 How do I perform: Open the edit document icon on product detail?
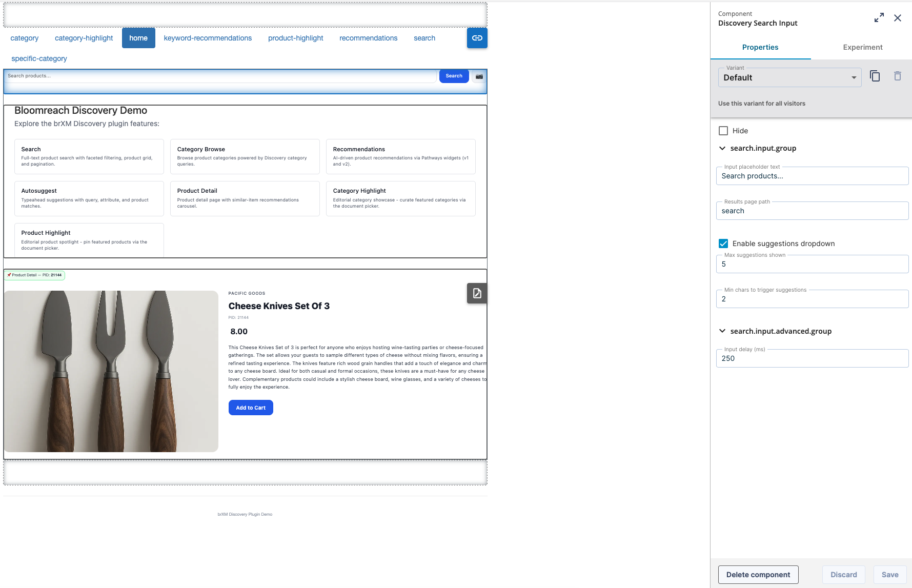[477, 293]
